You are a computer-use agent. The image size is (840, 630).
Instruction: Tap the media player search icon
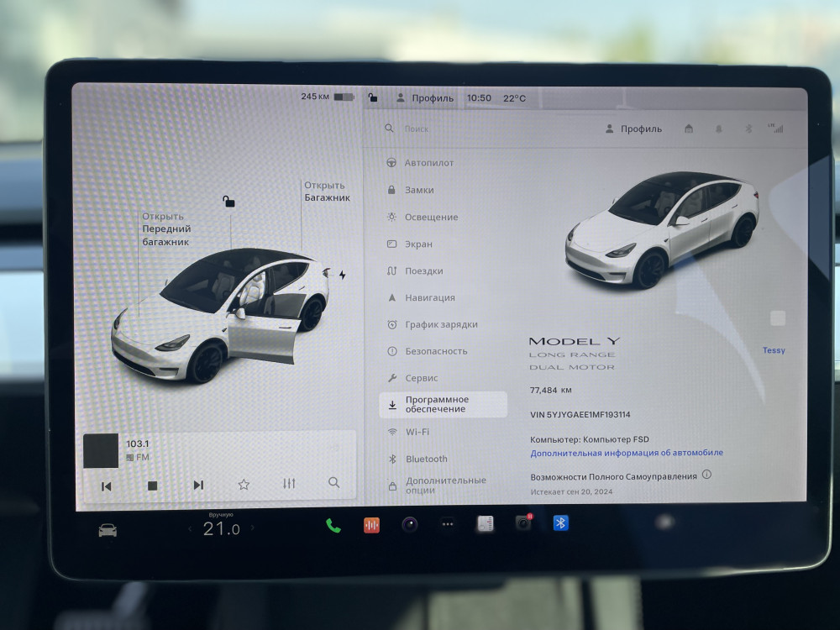pyautogui.click(x=333, y=482)
